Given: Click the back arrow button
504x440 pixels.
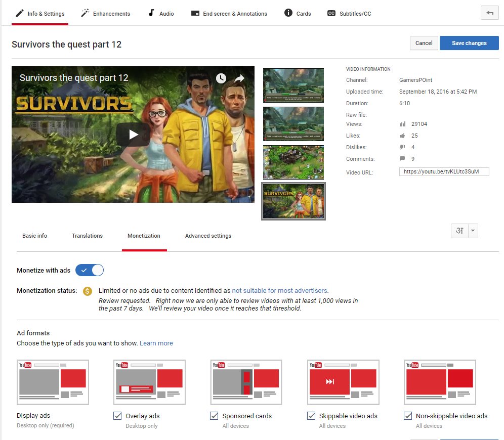Looking at the screenshot, I should click(489, 13).
